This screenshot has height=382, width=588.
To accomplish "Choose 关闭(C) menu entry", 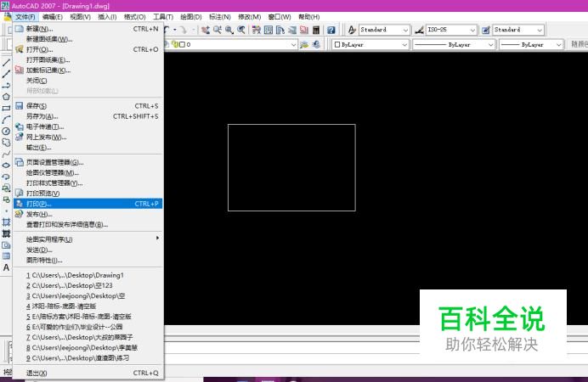I will [x=88, y=81].
